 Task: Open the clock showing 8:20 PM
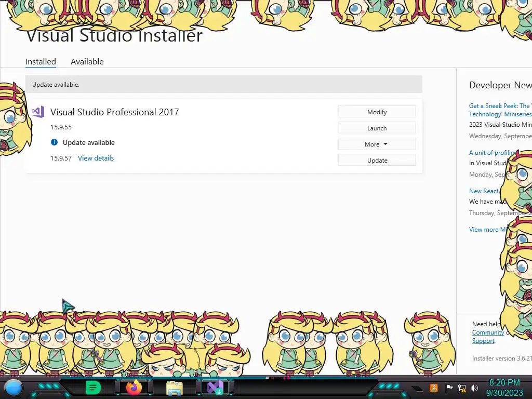(x=504, y=388)
